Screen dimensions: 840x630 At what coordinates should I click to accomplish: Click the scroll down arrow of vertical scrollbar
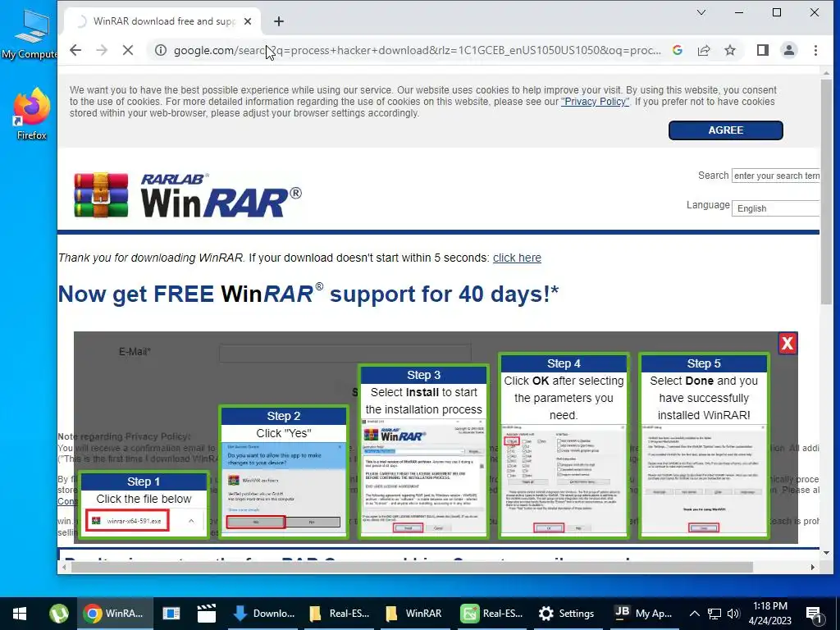pos(826,552)
